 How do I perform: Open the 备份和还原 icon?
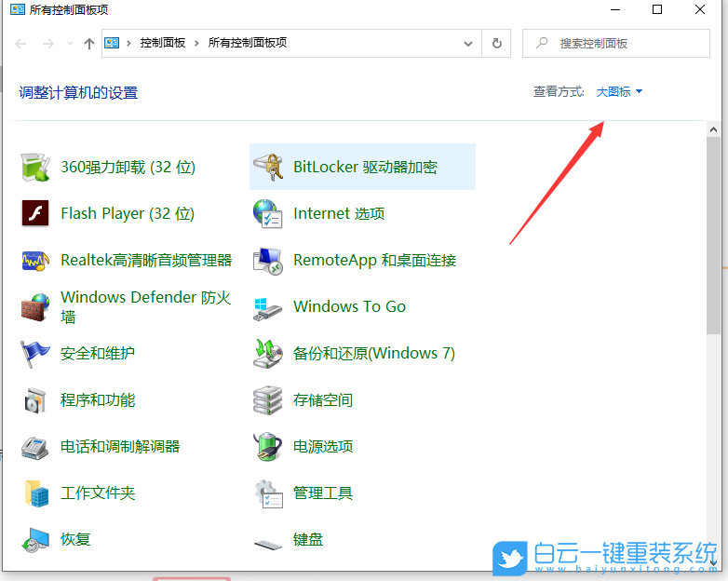[268, 354]
